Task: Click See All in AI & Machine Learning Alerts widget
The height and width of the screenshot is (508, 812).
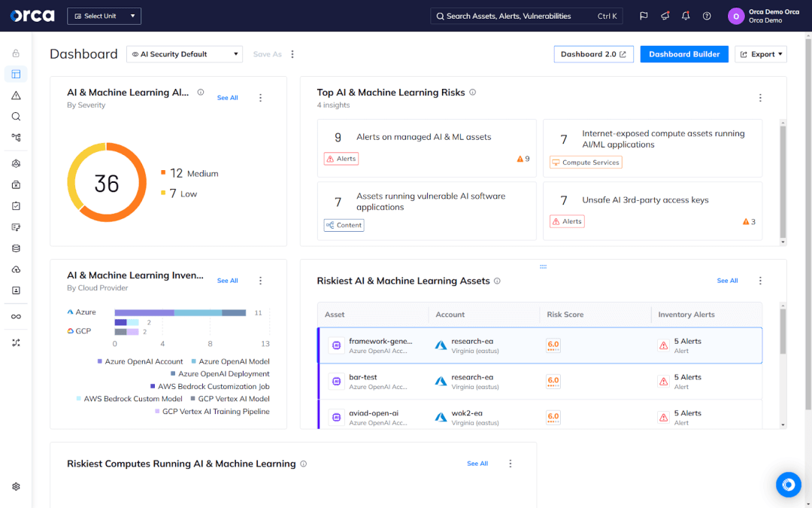Action: 227,98
